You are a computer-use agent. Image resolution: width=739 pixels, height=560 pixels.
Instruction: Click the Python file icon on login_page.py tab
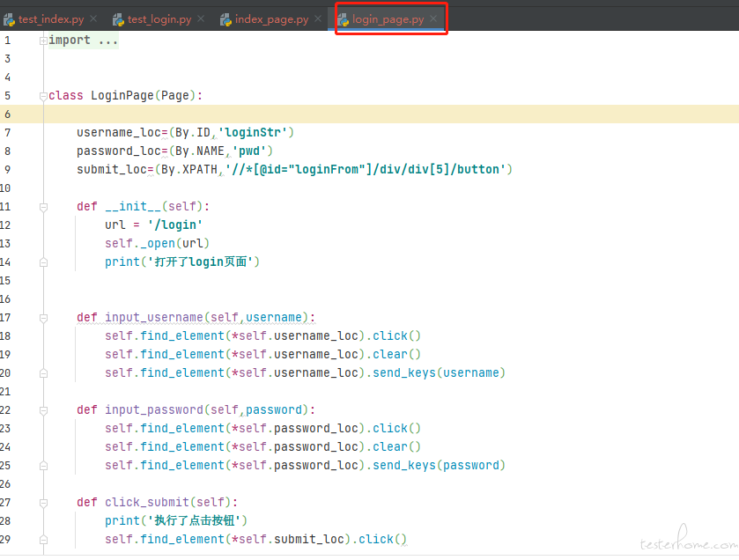click(x=344, y=19)
